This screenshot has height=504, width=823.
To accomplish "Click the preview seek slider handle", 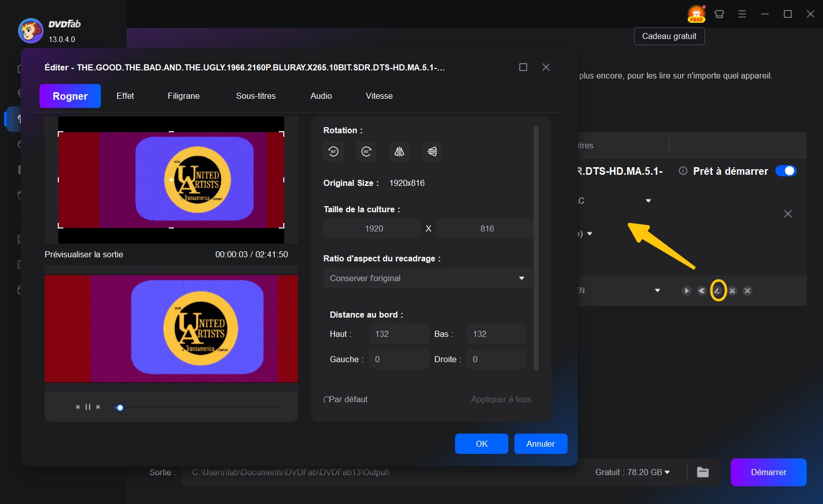I will 120,408.
